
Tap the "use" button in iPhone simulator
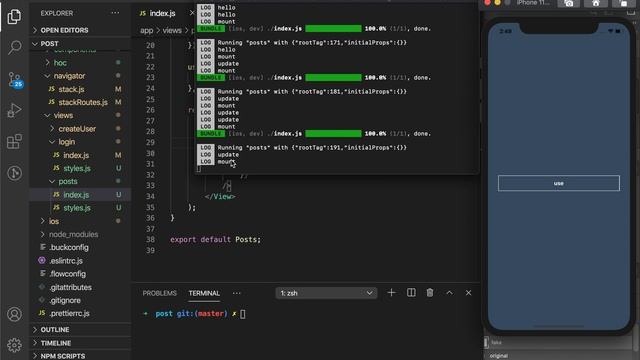pyautogui.click(x=558, y=183)
